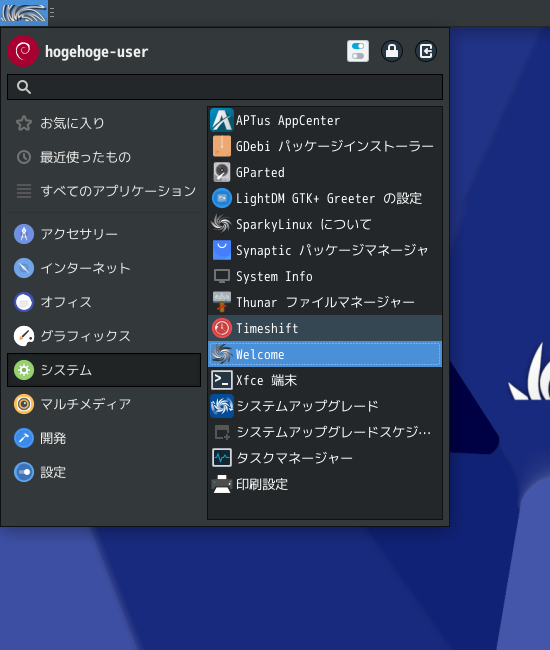Select the システム category
Viewport: 550px width, 650px height.
point(104,370)
